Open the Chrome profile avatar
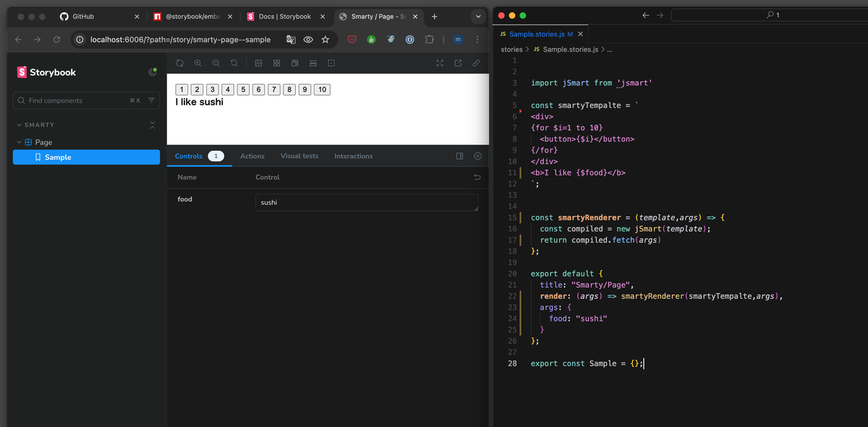This screenshot has width=868, height=427. point(458,40)
